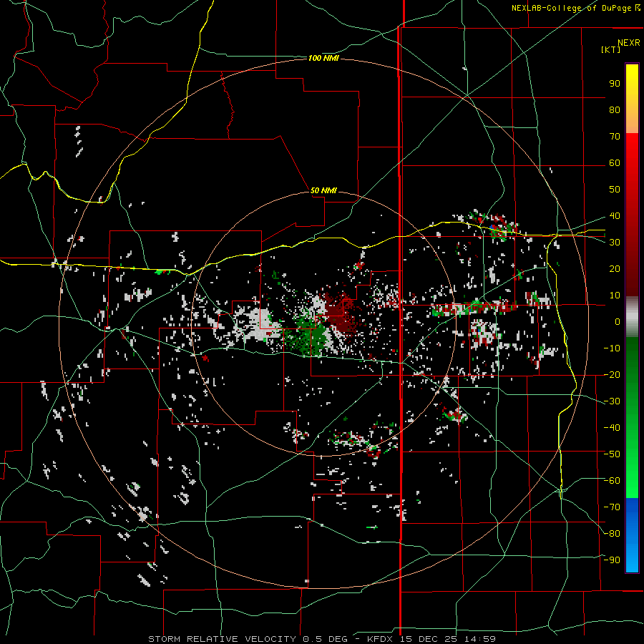
Task: Select the 20 value on velocity scale
Action: [615, 269]
